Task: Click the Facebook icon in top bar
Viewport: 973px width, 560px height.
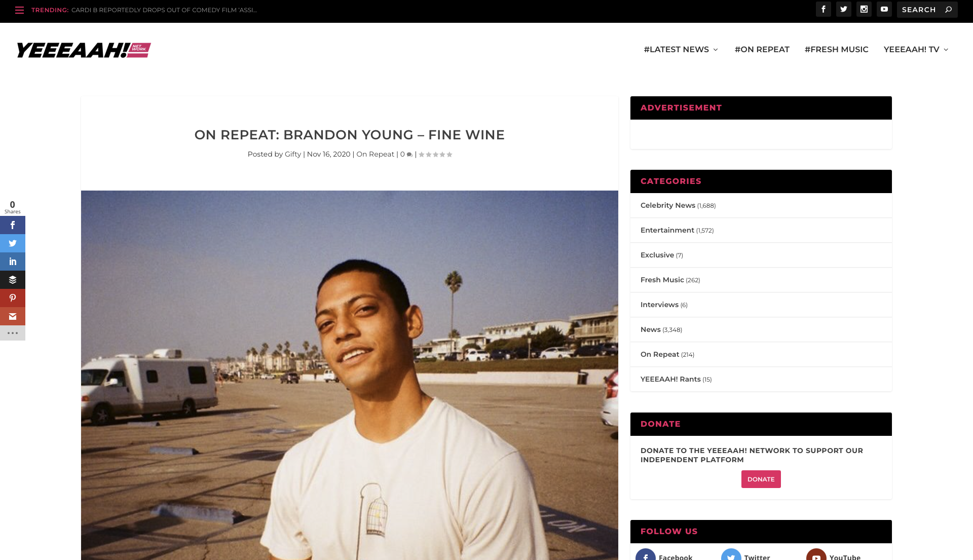Action: [824, 9]
